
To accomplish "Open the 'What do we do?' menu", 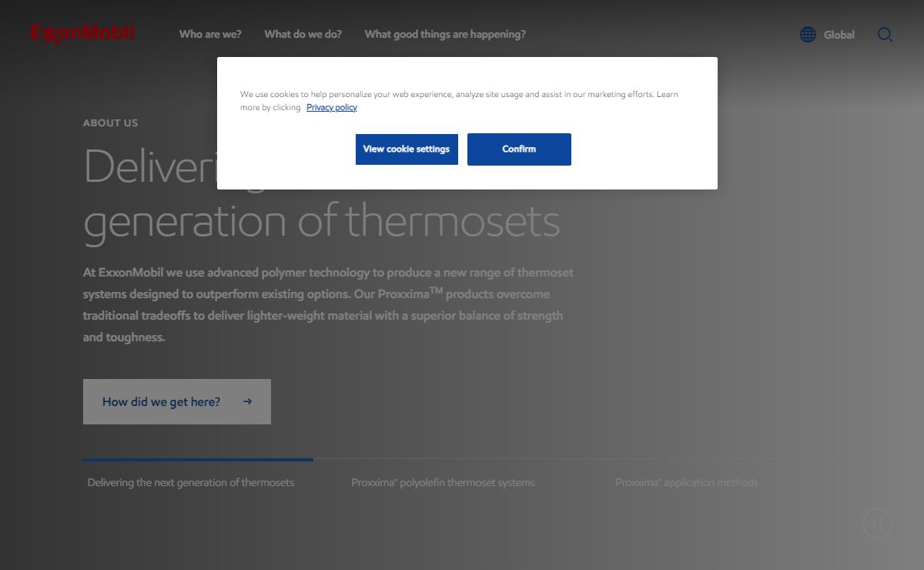I will point(303,35).
